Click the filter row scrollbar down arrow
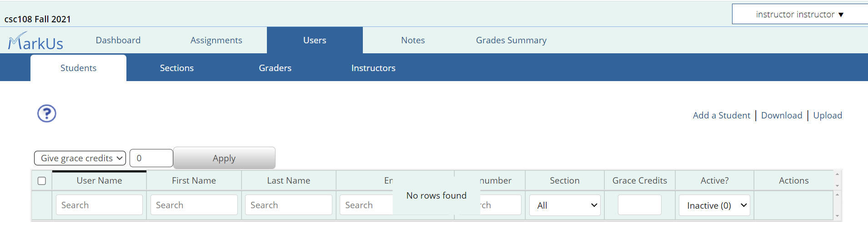 tap(838, 216)
